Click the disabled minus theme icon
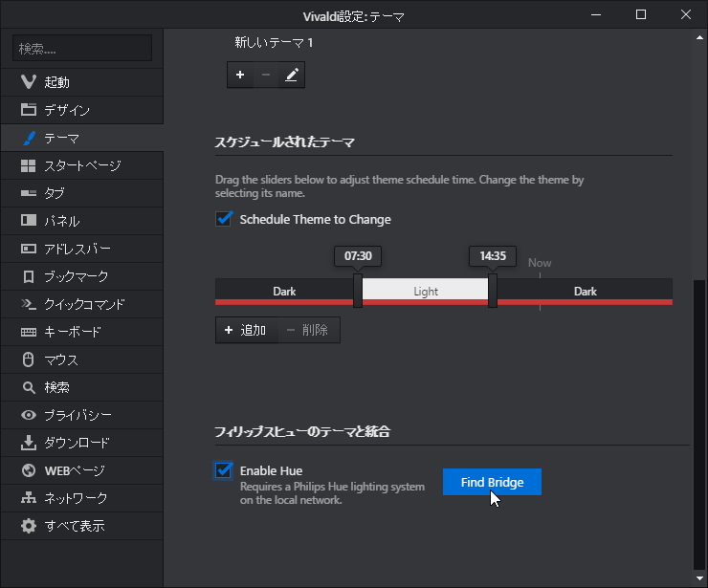 [x=266, y=75]
